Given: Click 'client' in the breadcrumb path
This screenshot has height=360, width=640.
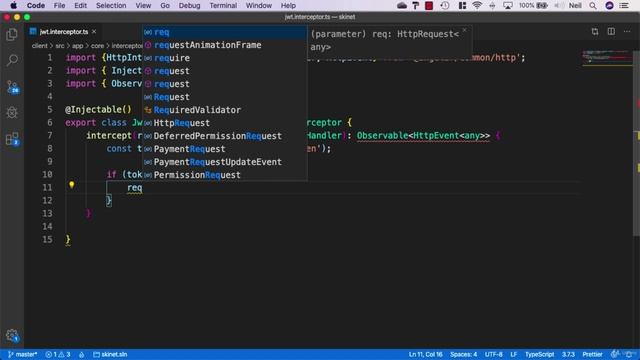Looking at the screenshot, I should tap(40, 46).
